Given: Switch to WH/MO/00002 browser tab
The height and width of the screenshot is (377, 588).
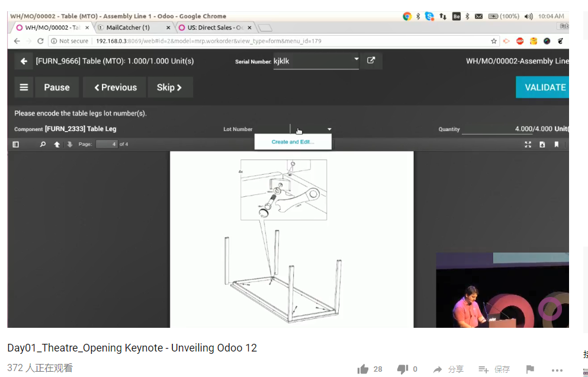Looking at the screenshot, I should (x=53, y=27).
